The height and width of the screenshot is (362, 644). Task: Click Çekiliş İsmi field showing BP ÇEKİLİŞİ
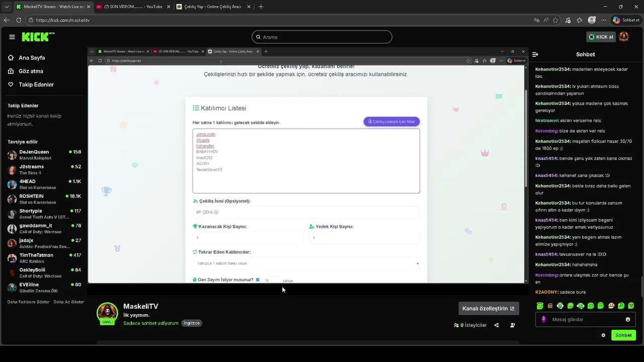point(306,212)
